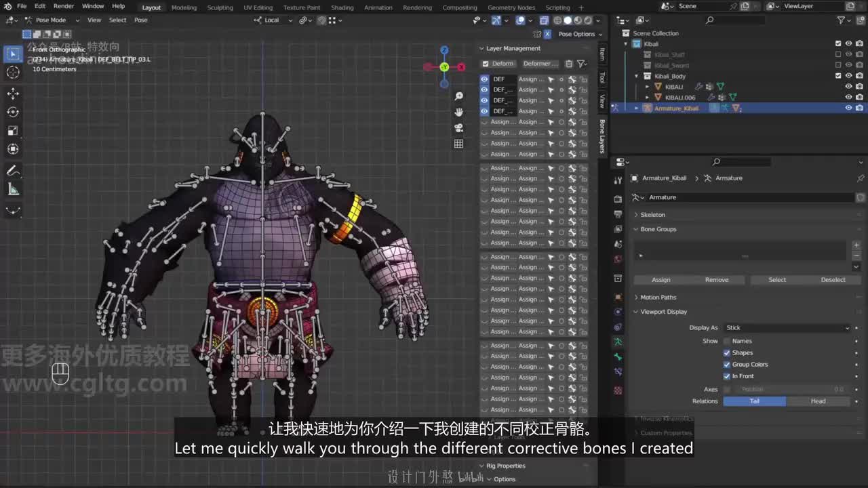Click the viewport pan hand icon
This screenshot has width=868, height=488.
[458, 113]
